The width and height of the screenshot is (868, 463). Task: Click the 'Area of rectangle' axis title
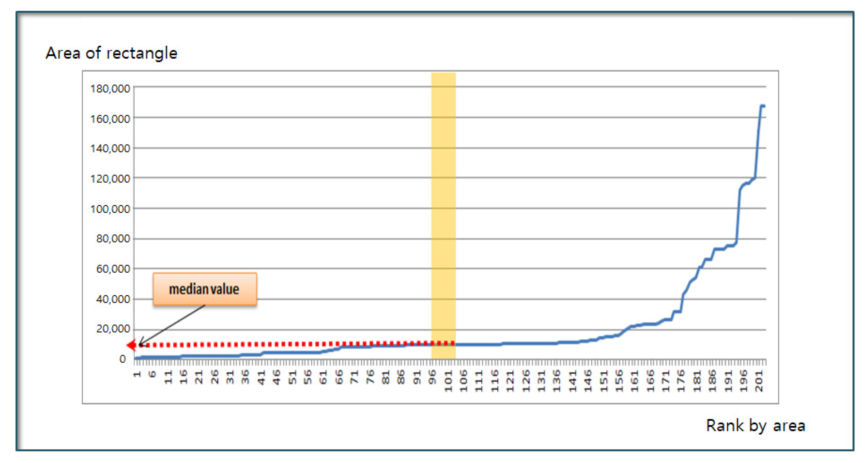coord(111,53)
